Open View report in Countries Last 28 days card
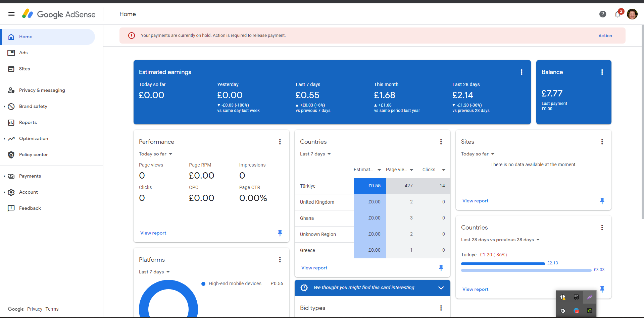Image resolution: width=644 pixels, height=318 pixels. click(476, 289)
